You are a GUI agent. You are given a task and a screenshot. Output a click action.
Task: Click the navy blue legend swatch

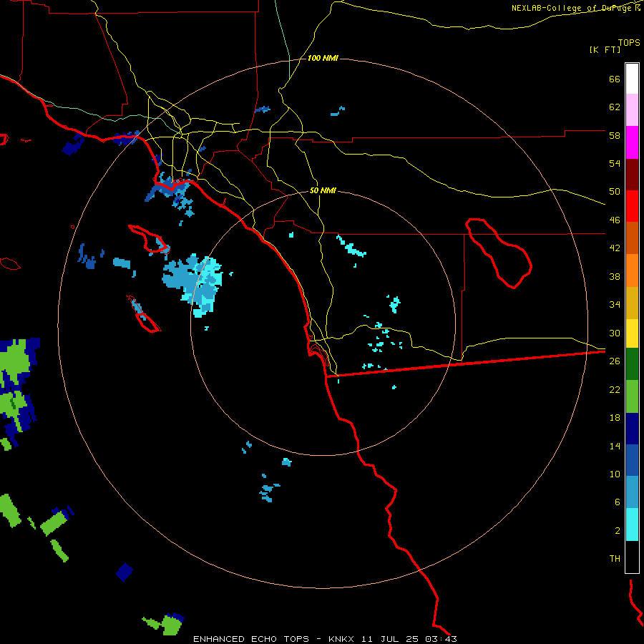click(x=632, y=429)
